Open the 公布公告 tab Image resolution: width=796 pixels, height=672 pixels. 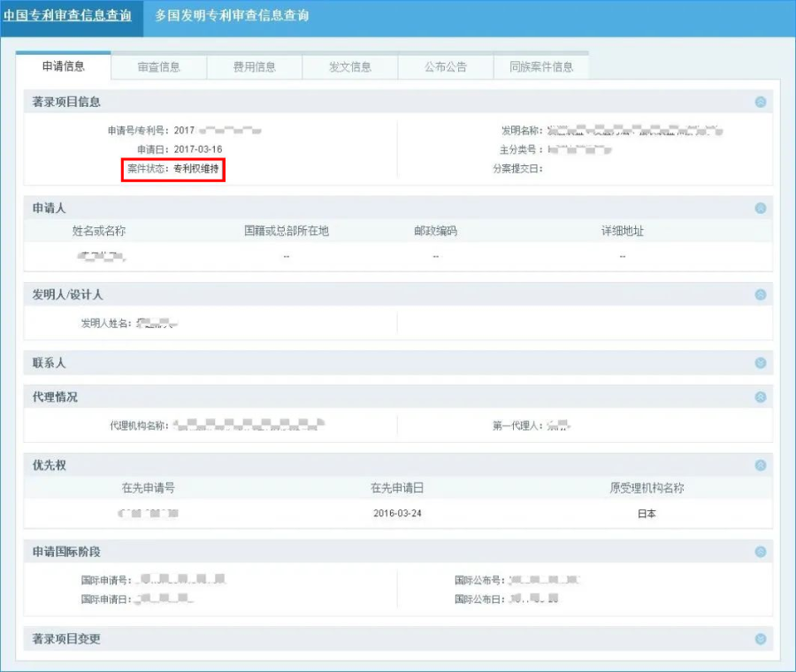[446, 65]
